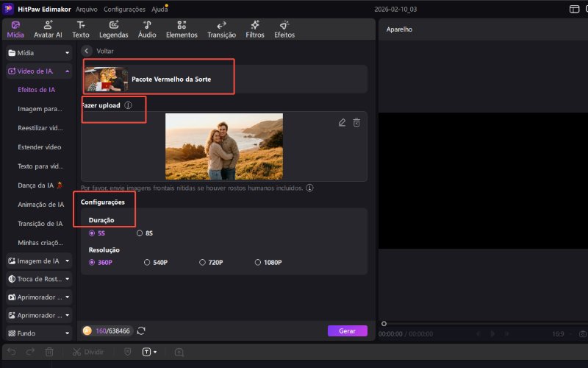Select Animação de IA in the sidebar
The image size is (588, 368).
point(41,205)
